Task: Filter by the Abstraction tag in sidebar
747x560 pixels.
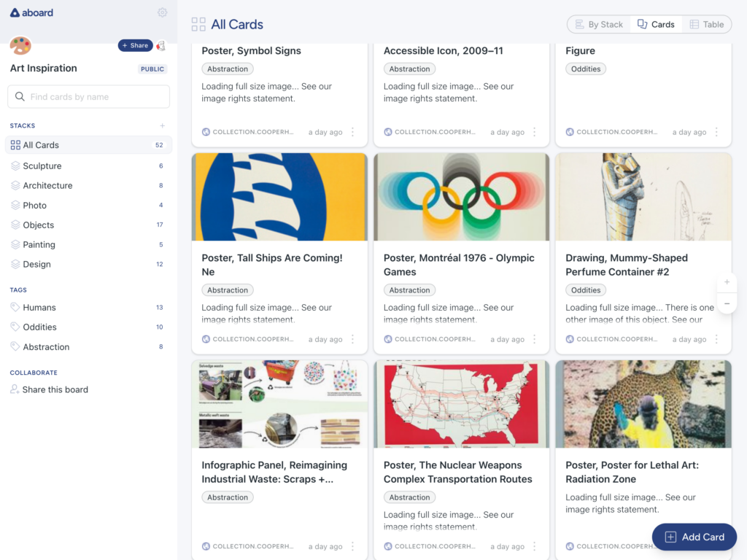Action: tap(88, 346)
